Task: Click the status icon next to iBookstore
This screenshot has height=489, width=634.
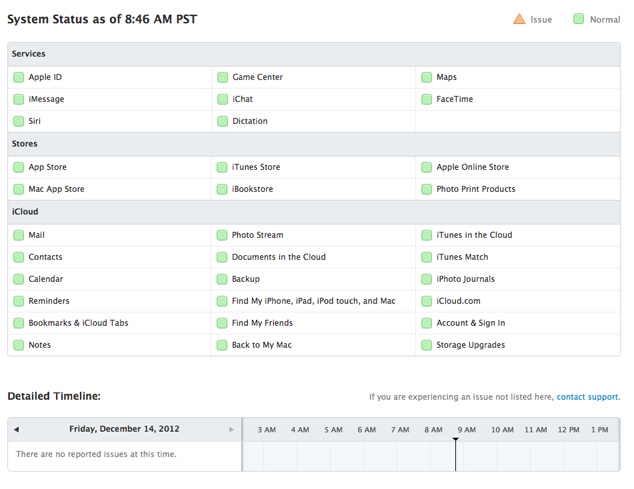Action: [222, 189]
